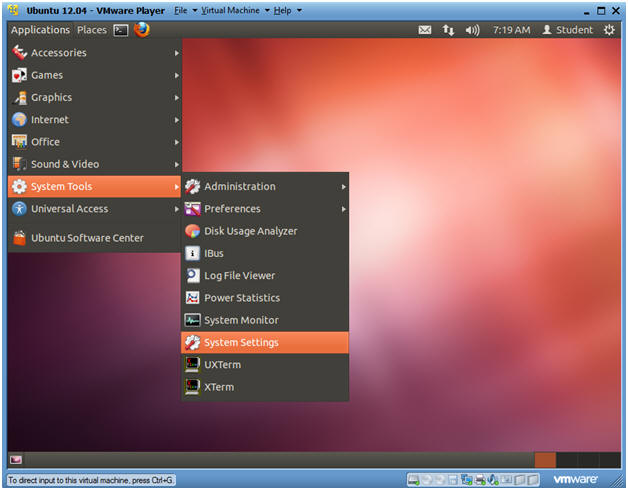Screen dimensions: 628x490
Task: Expand the Games submenu arrow
Action: pos(177,75)
